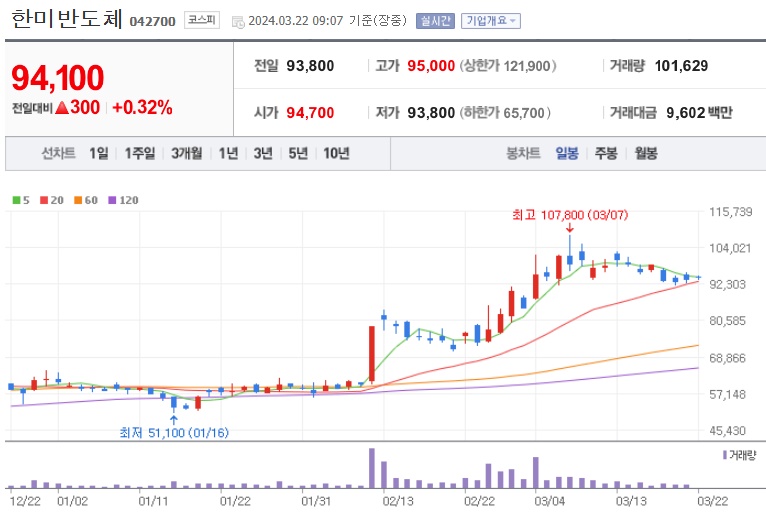The image size is (766, 515).
Task: Click the 최저 51,100 (01/16) low label
Action: pos(174,432)
